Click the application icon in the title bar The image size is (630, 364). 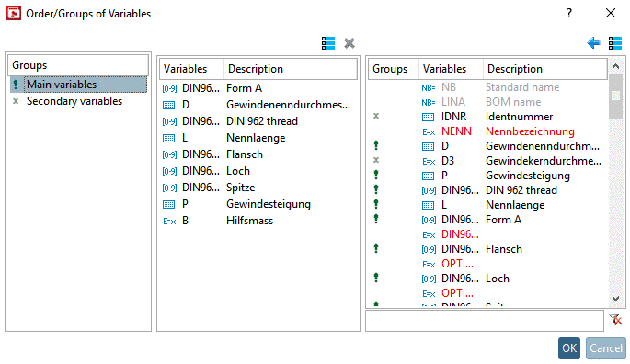[14, 13]
